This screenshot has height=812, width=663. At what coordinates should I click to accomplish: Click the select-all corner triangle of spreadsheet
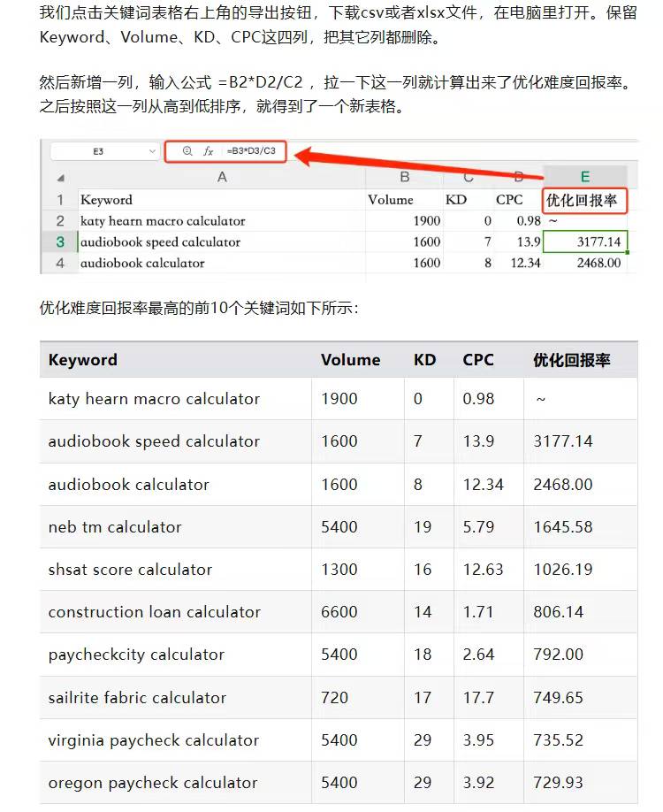tap(61, 178)
